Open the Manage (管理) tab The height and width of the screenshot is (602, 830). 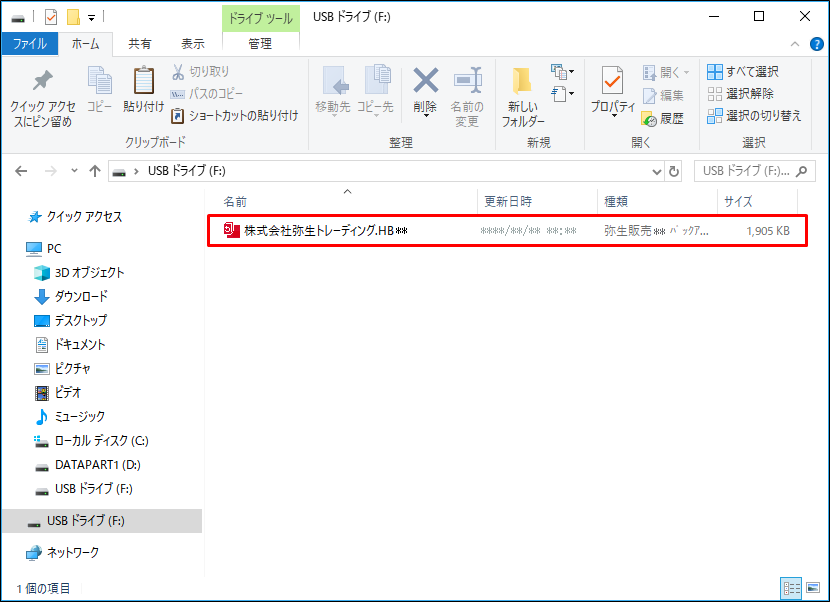[260, 43]
